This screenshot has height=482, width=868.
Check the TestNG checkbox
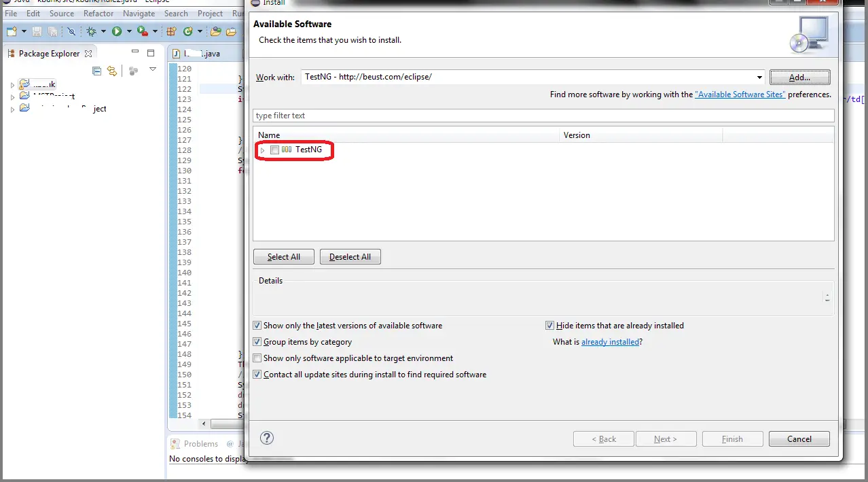pos(274,150)
